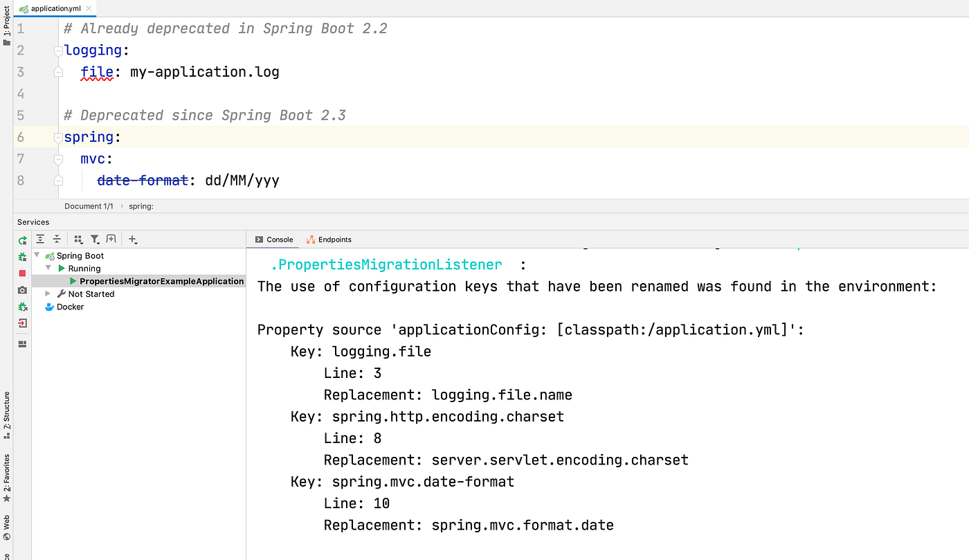Click the logging key on line 2

93,51
